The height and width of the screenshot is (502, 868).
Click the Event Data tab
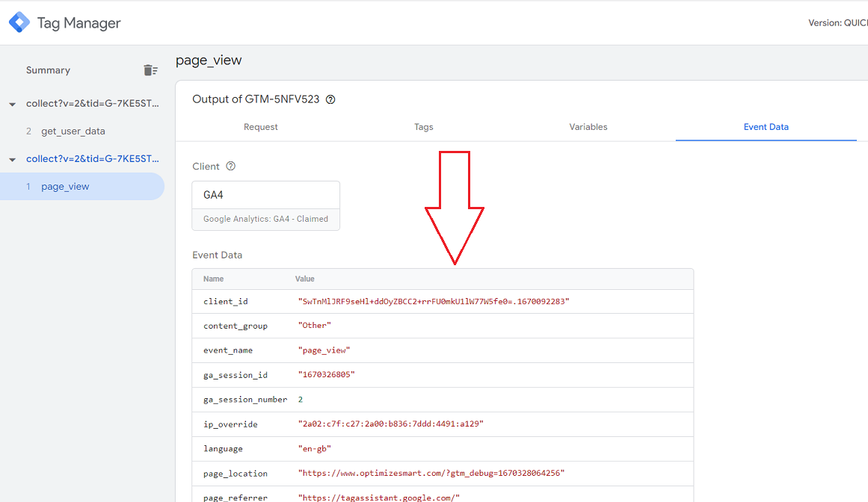(766, 127)
